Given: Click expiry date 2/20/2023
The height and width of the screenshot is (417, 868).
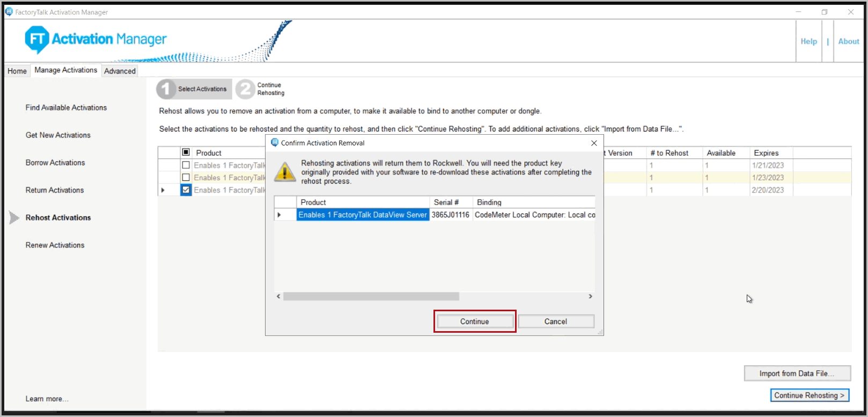Looking at the screenshot, I should pyautogui.click(x=768, y=190).
